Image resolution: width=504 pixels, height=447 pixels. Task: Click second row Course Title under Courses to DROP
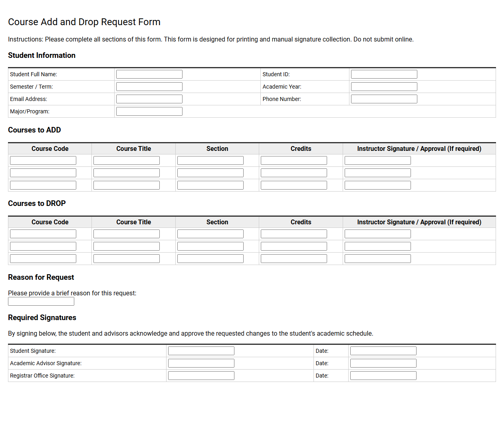point(127,246)
